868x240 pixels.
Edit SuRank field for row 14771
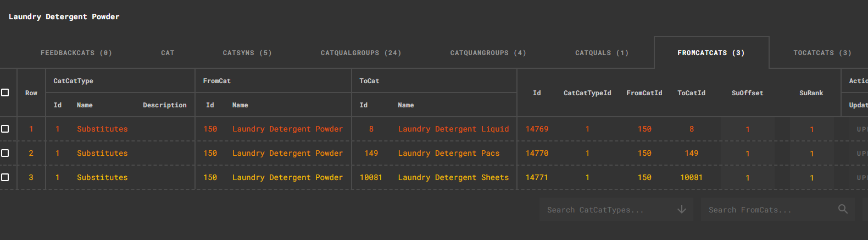tap(811, 177)
